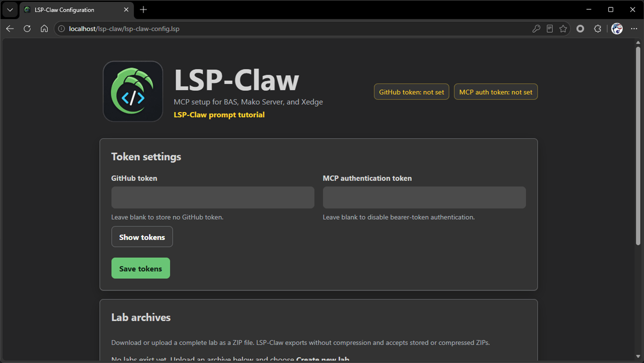Screen dimensions: 644x363
Task: Bookmark this page with the star icon
Action: click(x=563, y=29)
